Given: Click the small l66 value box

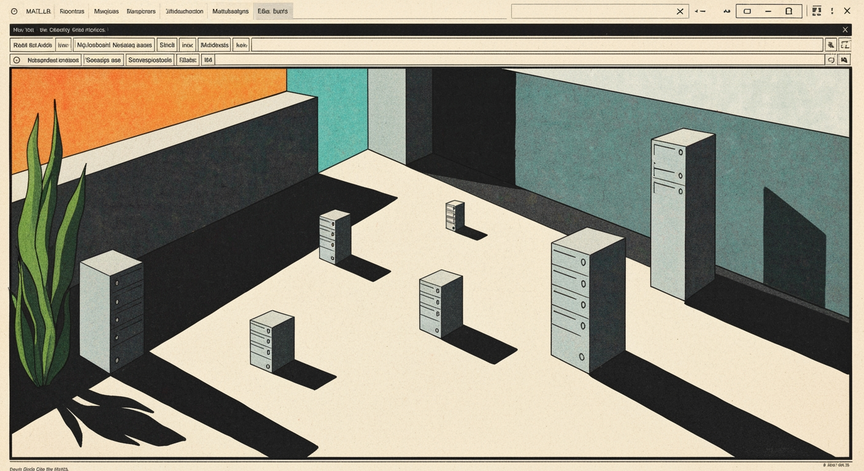Looking at the screenshot, I should click(208, 60).
